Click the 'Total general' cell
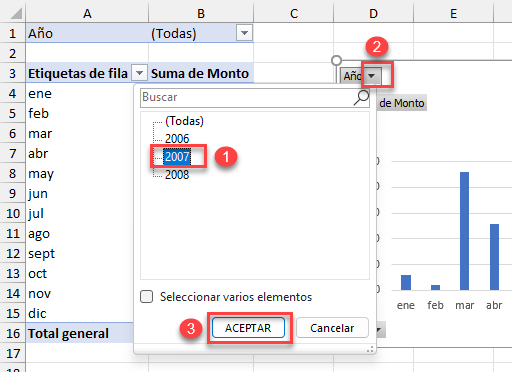This screenshot has height=372, width=512. tap(79, 333)
